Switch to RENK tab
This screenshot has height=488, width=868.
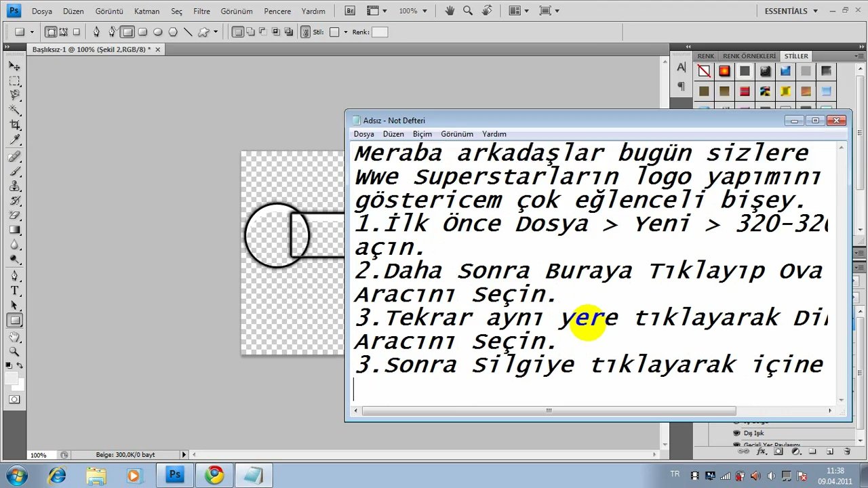click(706, 56)
